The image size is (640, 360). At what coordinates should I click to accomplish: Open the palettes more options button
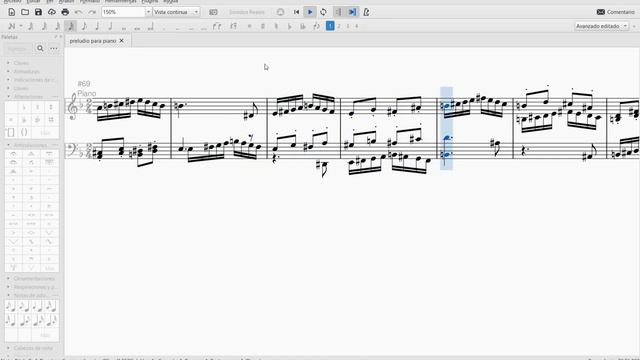[54, 48]
